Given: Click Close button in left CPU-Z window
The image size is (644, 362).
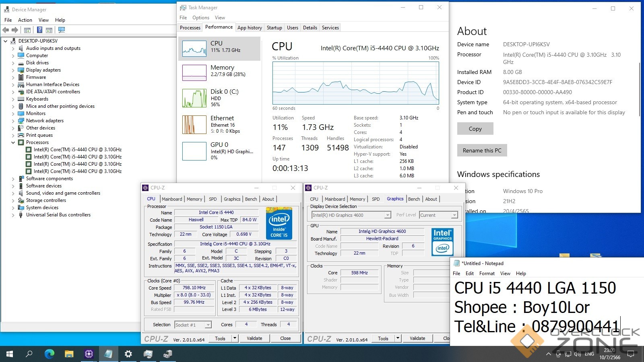Looking at the screenshot, I should pos(285,338).
